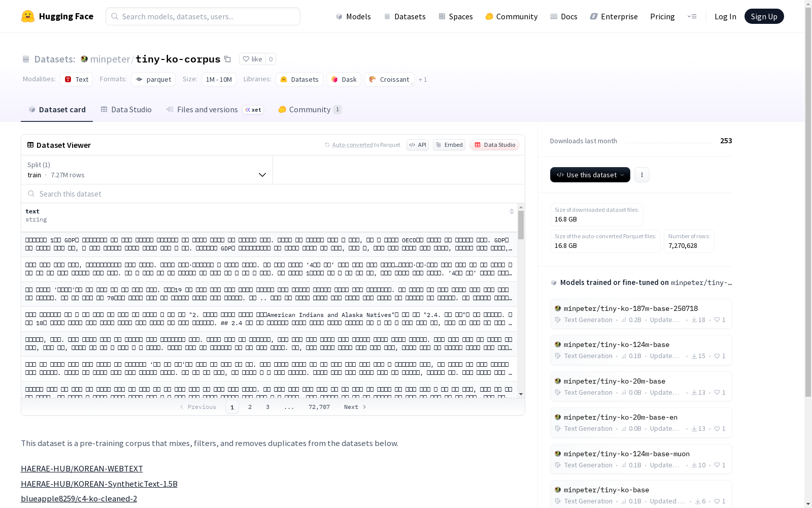
Task: Open Data Studio from viewer header
Action: [x=494, y=145]
